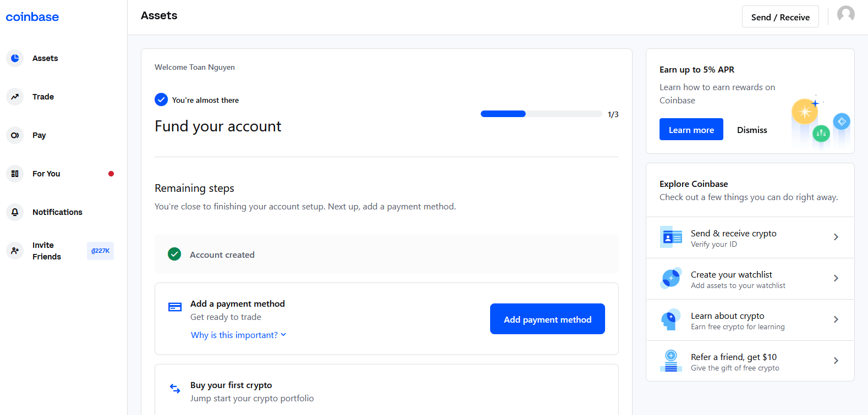
Task: Click Learn more on Earn APR card
Action: pos(691,129)
